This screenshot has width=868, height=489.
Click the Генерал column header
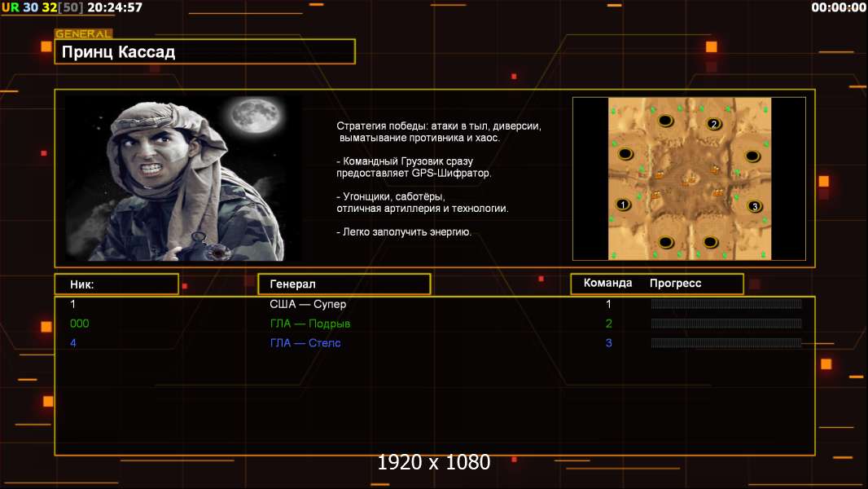coord(343,284)
